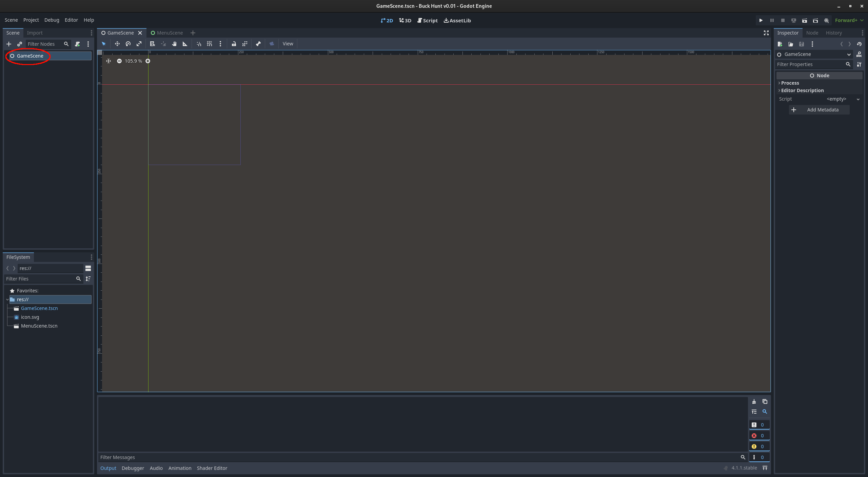Screen dimensions: 868x477
Task: Run the project with play button
Action: [761, 20]
